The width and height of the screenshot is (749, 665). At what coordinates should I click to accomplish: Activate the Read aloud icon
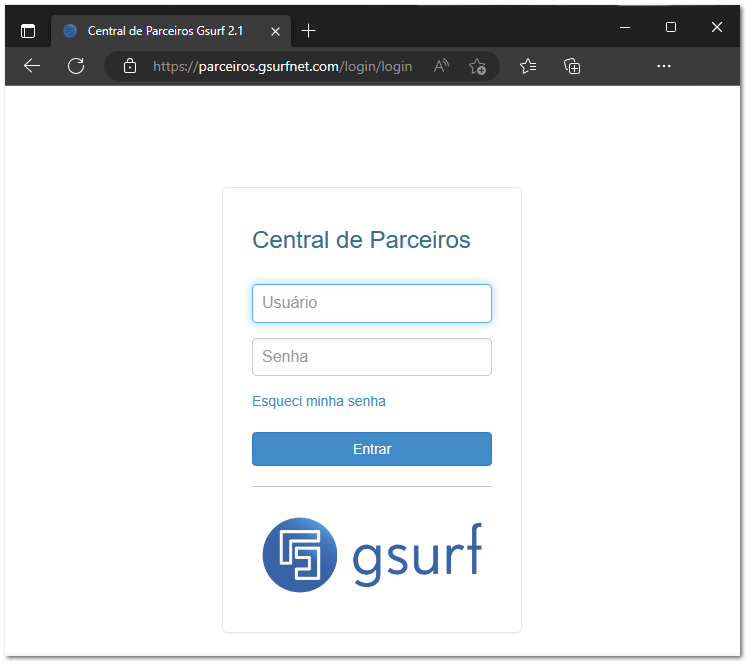coord(441,66)
